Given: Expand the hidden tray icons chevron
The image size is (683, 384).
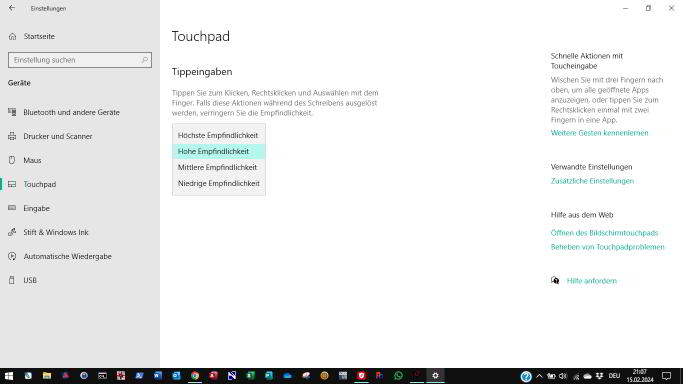Looking at the screenshot, I should [x=539, y=376].
